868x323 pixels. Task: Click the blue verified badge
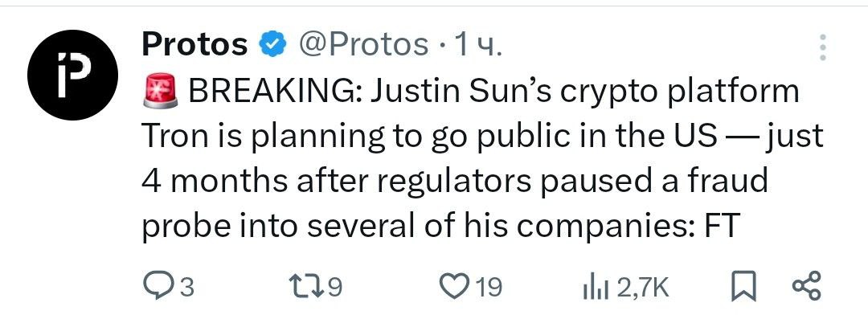[x=272, y=45]
